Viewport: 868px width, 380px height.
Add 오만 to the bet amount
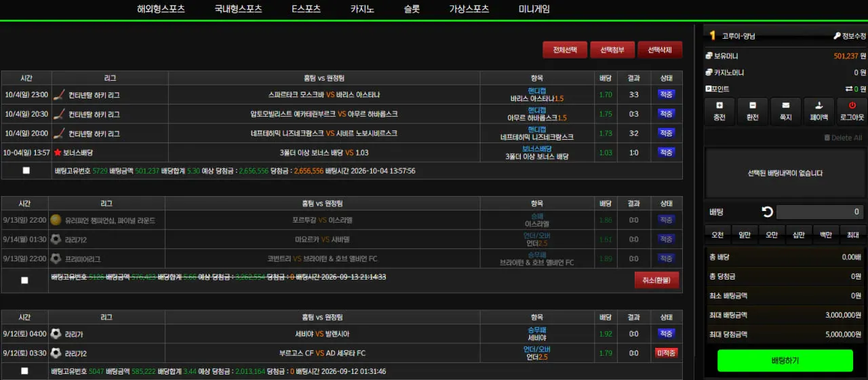(x=772, y=235)
